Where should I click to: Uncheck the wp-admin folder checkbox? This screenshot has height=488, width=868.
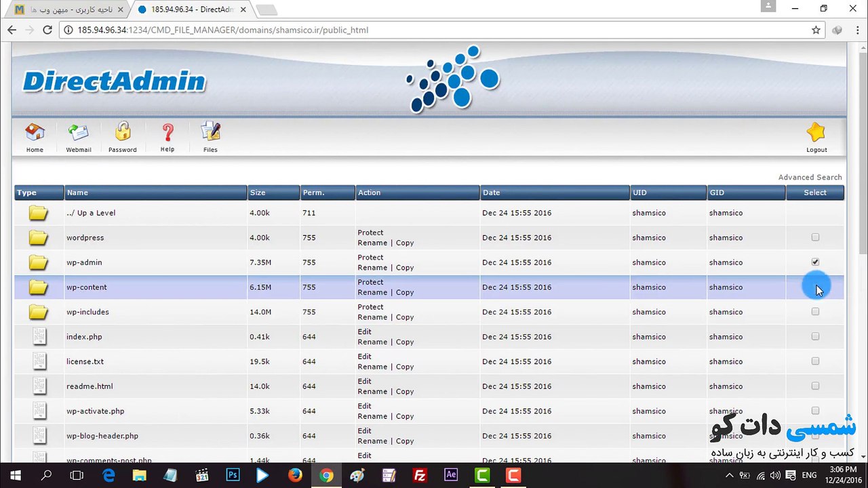point(815,262)
